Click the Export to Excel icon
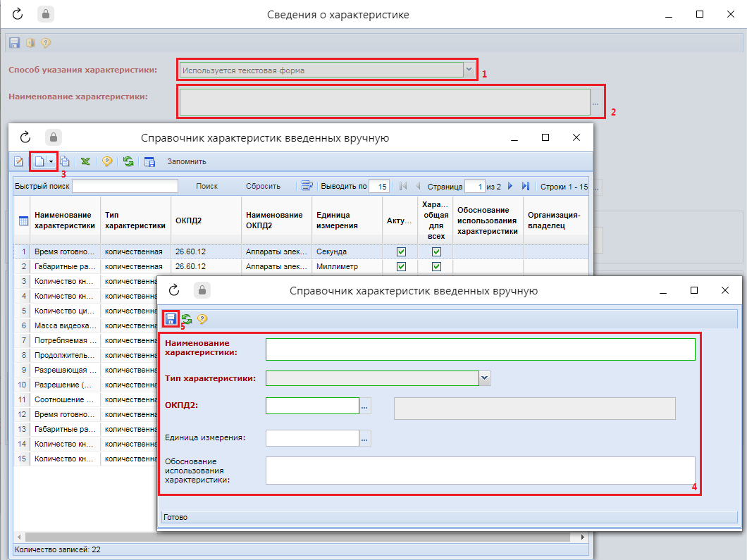 pos(85,161)
